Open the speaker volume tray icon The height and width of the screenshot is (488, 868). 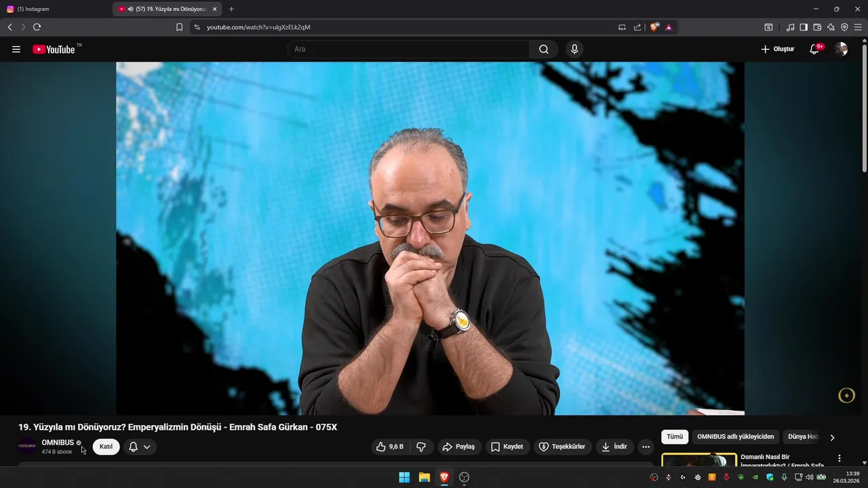[x=809, y=477]
